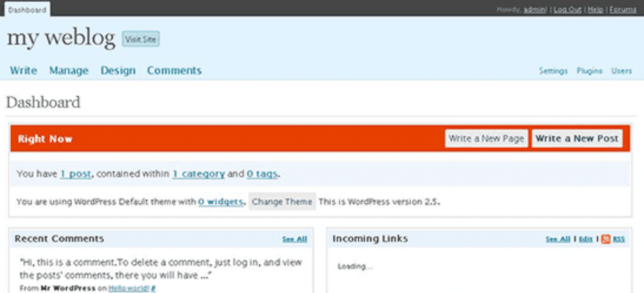Click the 'my weblog' site title

61,38
